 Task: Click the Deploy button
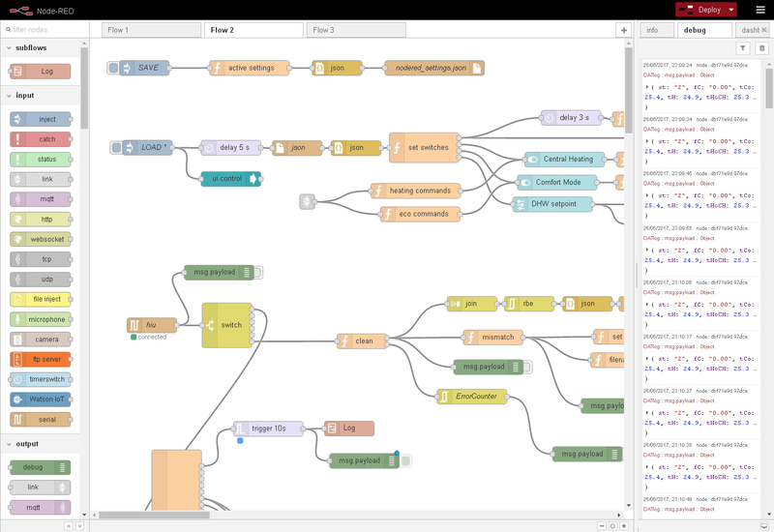coord(700,10)
